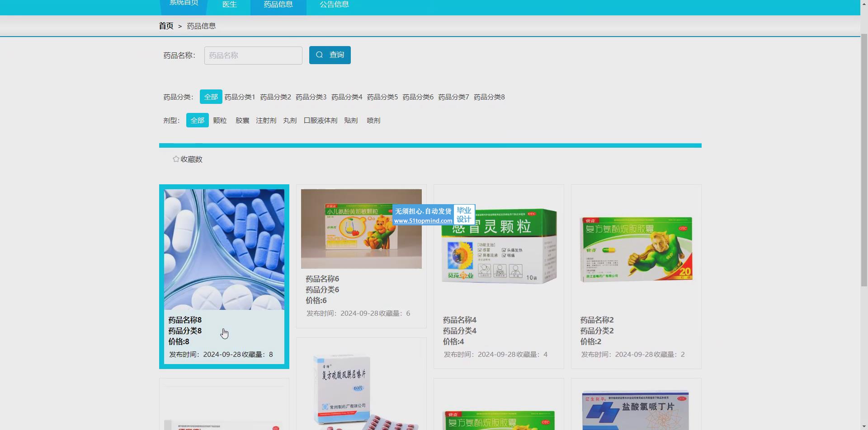
Task: Click the star icon beside 收藏数
Action: tap(176, 159)
